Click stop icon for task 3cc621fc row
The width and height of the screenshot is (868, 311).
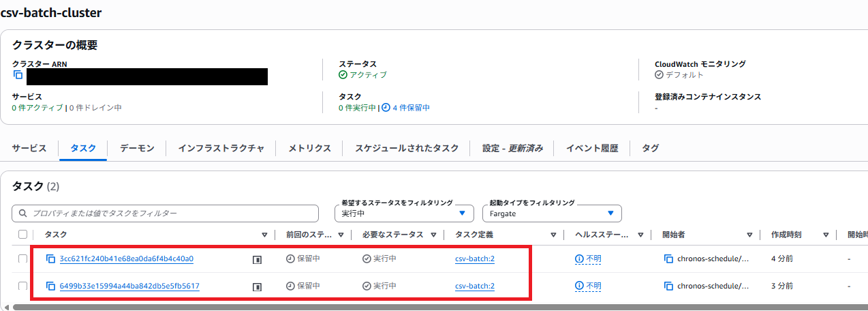pos(257,260)
